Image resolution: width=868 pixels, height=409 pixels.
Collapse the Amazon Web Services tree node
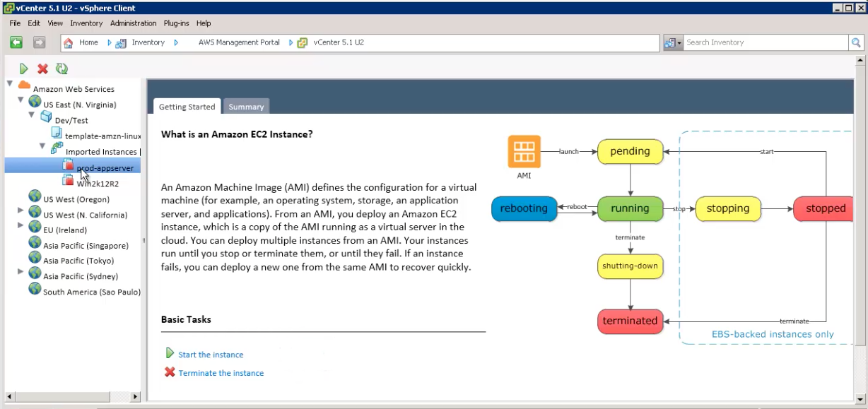10,84
